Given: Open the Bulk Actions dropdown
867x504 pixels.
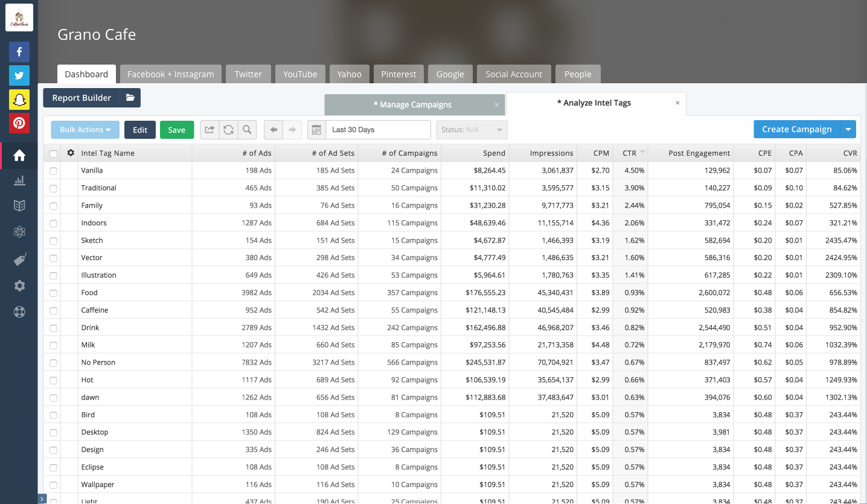Looking at the screenshot, I should [85, 130].
